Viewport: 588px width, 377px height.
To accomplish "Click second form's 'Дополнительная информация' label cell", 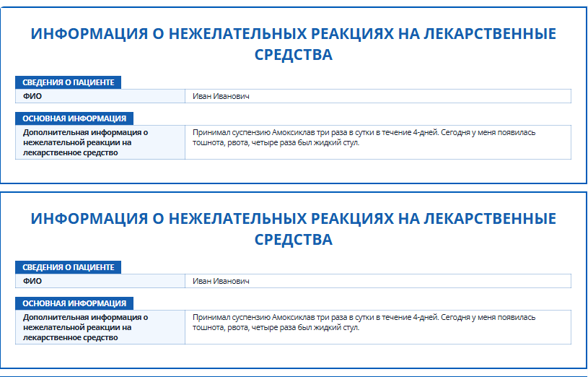I will (x=100, y=327).
